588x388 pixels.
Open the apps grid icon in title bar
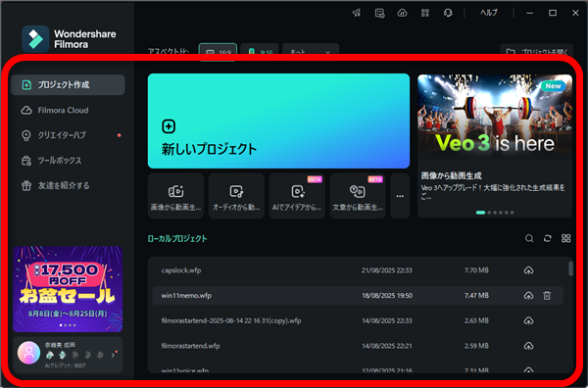click(x=425, y=13)
